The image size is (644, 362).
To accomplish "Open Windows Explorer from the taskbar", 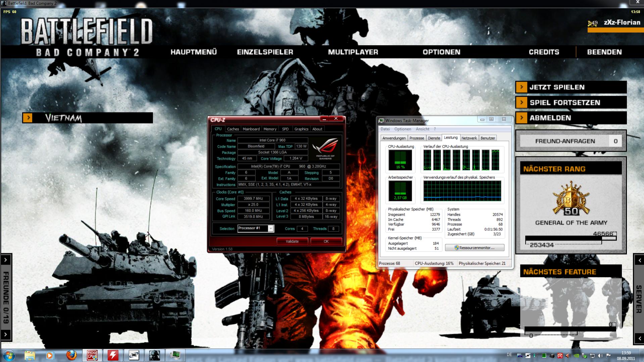I will click(30, 355).
